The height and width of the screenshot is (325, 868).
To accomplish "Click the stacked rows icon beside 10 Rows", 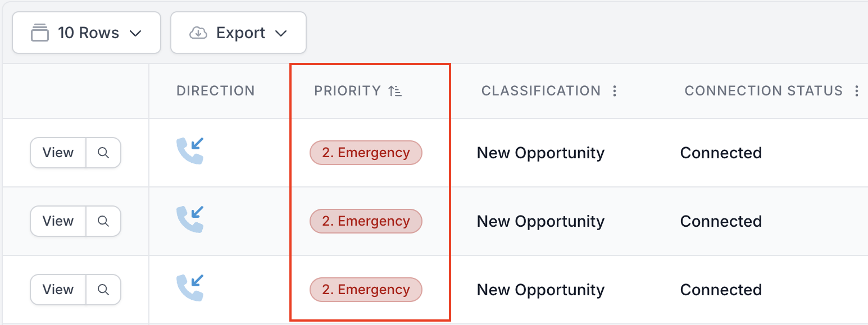I will 40,33.
